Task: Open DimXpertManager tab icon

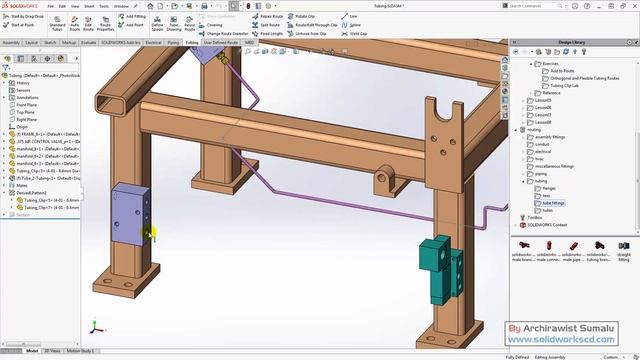Action: [47, 59]
